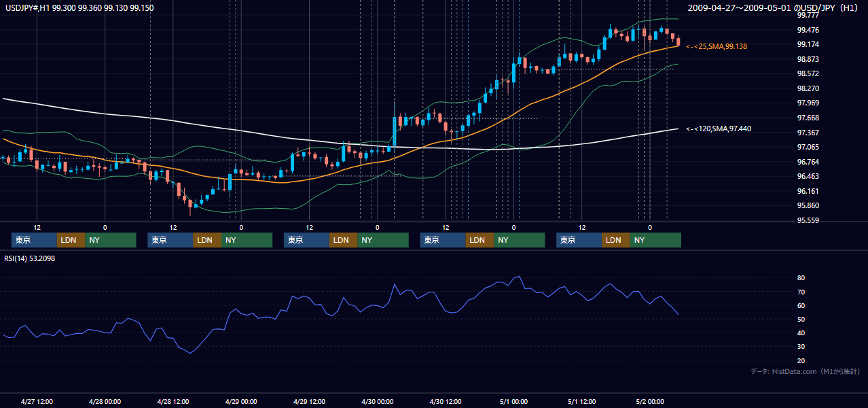
Task: Select the 4/30 12:00 time axis label
Action: point(446,402)
